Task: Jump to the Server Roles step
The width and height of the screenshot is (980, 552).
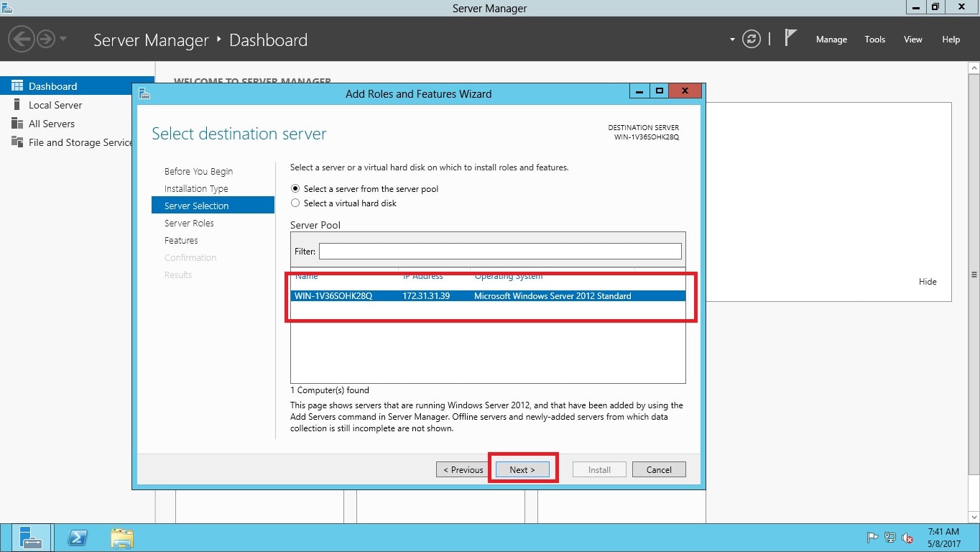Action: click(x=189, y=223)
